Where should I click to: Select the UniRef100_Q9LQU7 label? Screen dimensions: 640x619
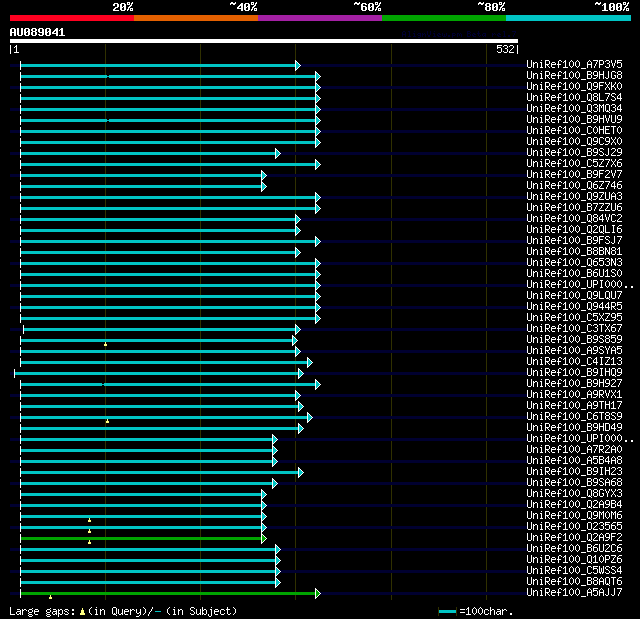(574, 296)
